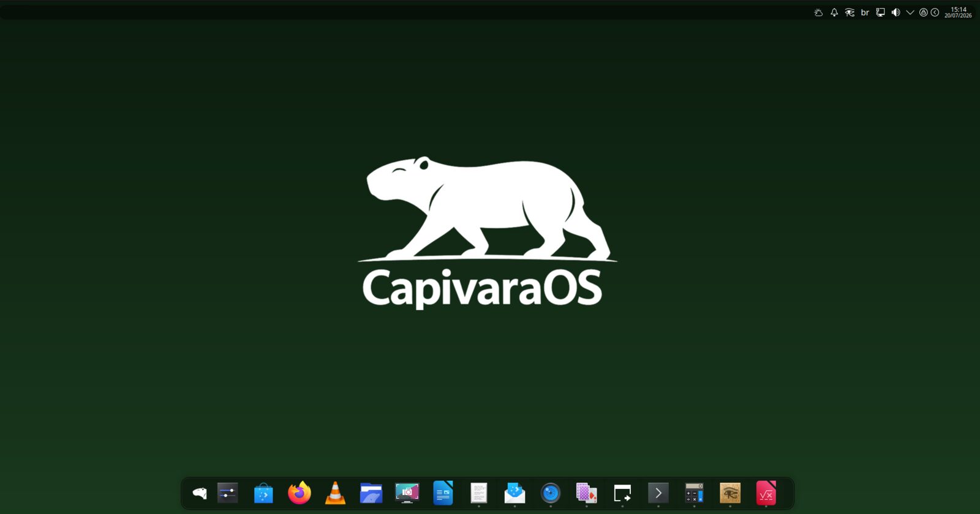Open the volume speaker control
The width and height of the screenshot is (980, 514).
(x=895, y=12)
